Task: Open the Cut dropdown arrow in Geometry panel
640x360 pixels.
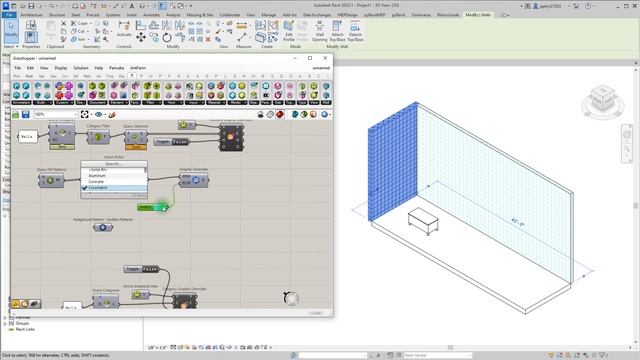Action: tap(87, 31)
